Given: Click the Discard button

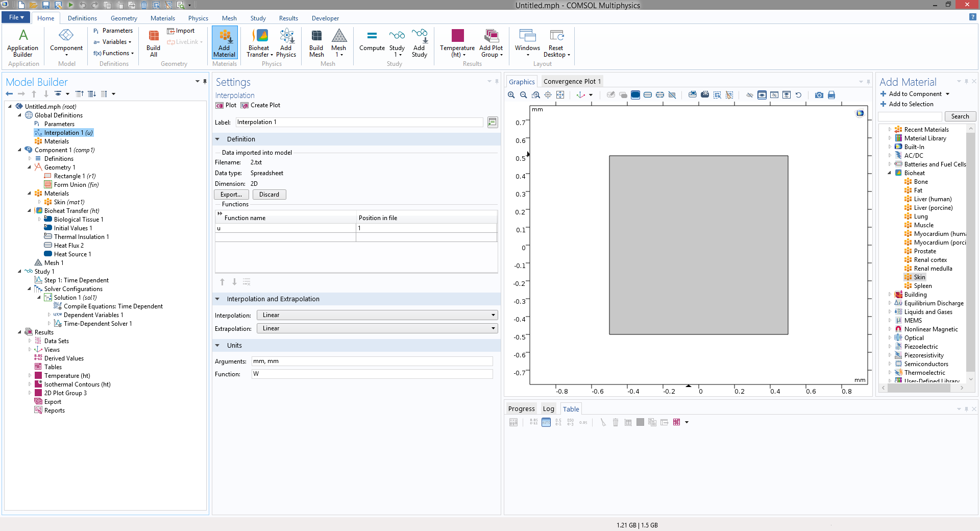Looking at the screenshot, I should tap(269, 195).
